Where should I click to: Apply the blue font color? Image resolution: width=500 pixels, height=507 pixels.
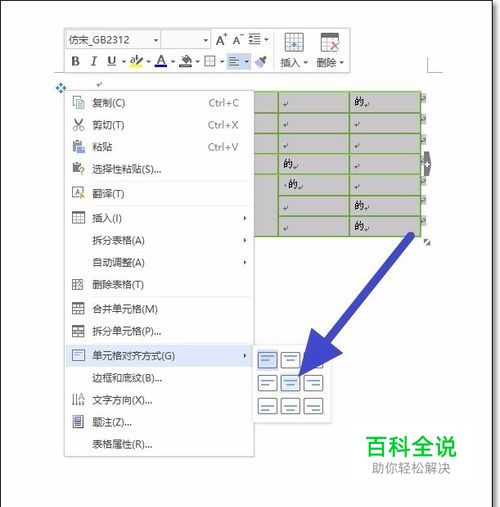click(x=161, y=61)
